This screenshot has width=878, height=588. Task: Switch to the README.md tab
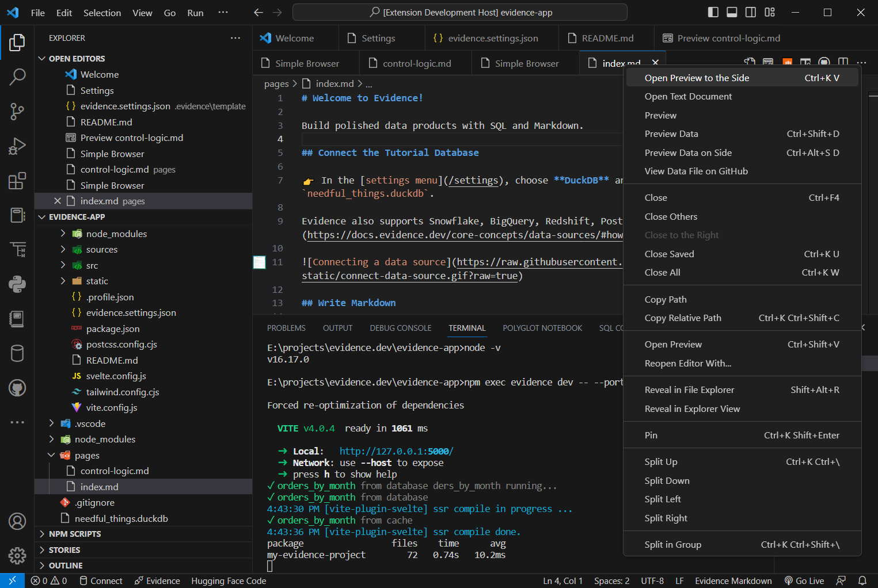[606, 38]
